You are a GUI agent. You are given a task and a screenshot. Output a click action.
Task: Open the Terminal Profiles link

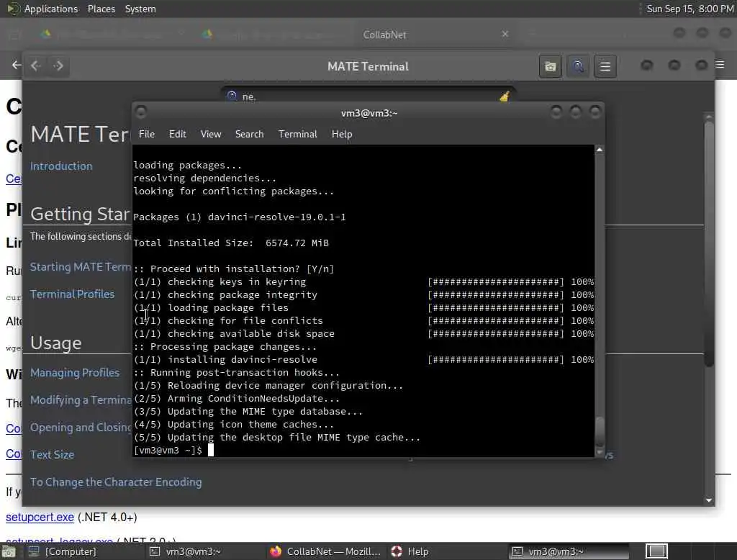(x=73, y=294)
